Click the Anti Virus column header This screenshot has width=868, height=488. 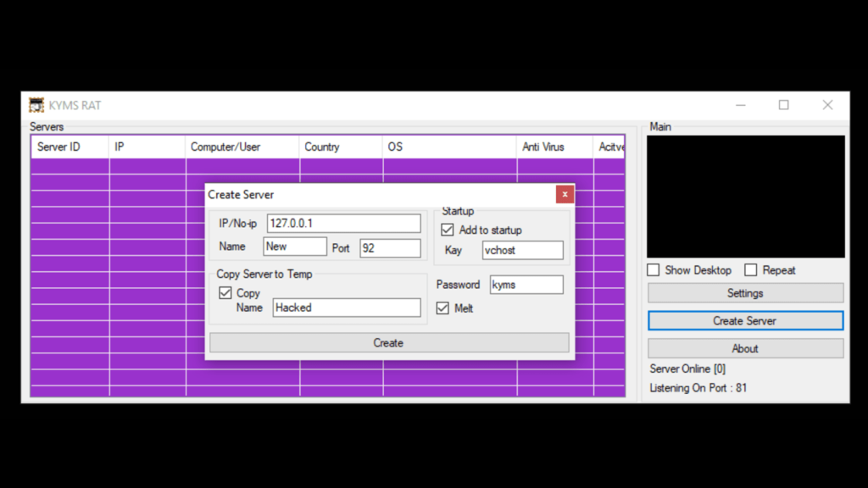point(554,147)
